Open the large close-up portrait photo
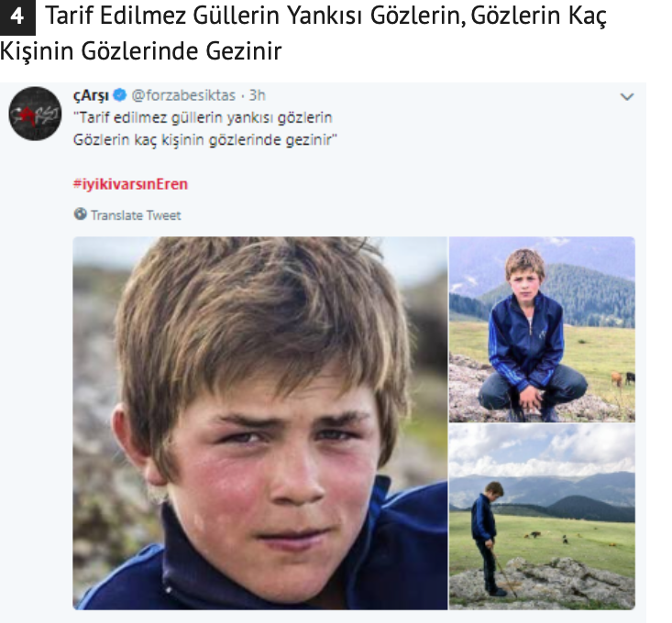 click(x=260, y=423)
